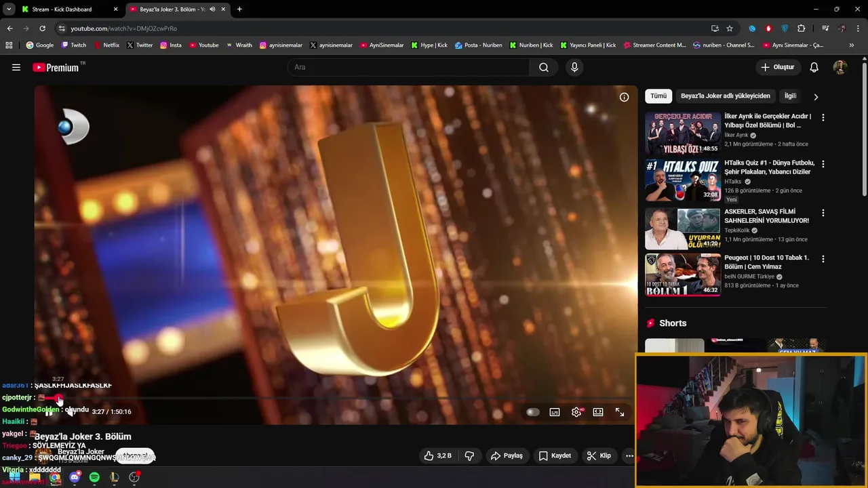Open the Twitch bookmark
Screen dimensions: 868x488
pos(74,45)
